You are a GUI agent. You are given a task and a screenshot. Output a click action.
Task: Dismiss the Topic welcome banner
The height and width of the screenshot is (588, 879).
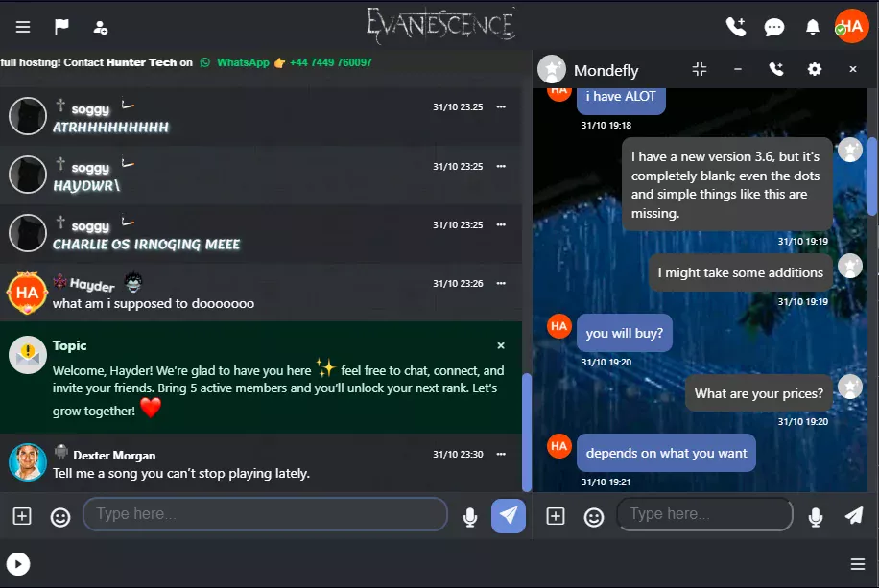click(501, 345)
